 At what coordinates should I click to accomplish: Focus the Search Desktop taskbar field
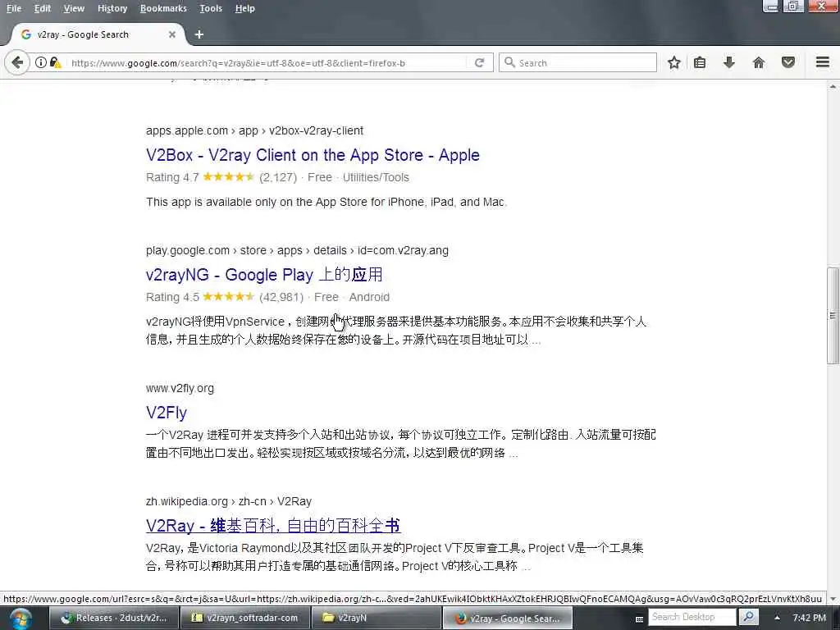point(692,617)
